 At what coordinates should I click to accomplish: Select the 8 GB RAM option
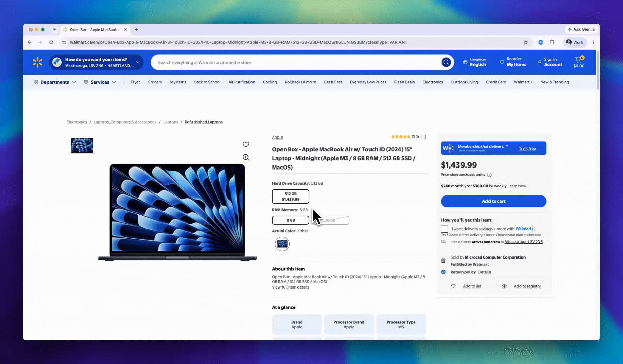pos(291,220)
